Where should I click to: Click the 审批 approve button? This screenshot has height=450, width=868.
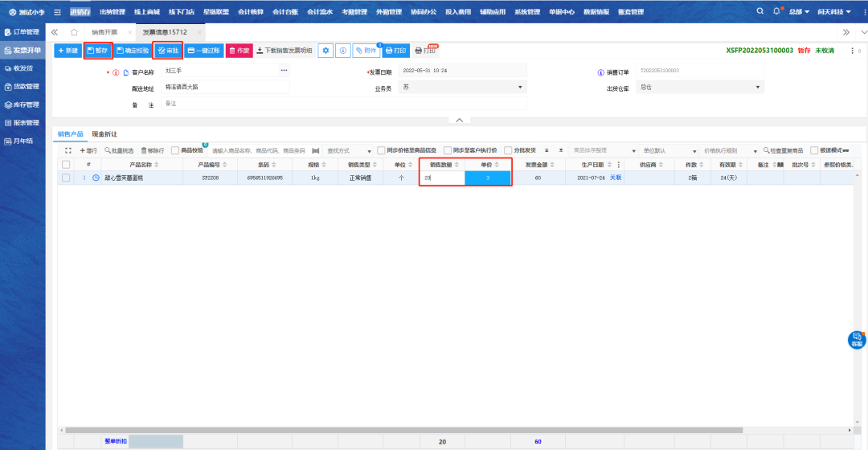click(x=168, y=51)
